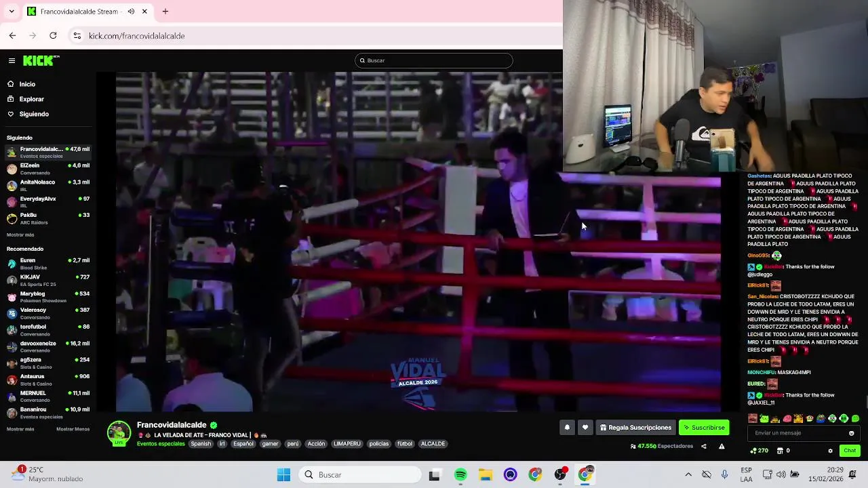This screenshot has width=868, height=488.
Task: Click the heart follow button
Action: (x=585, y=428)
